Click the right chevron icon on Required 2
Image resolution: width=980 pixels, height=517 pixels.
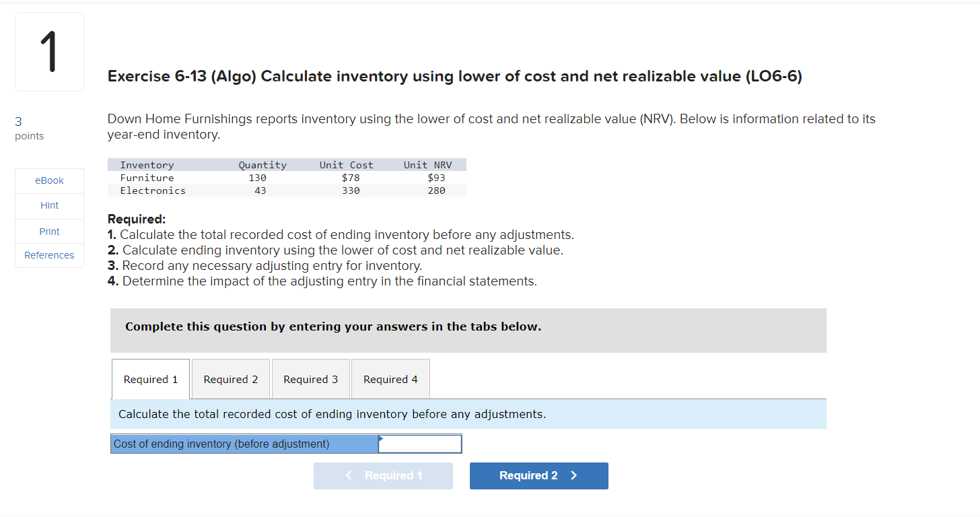click(x=573, y=476)
